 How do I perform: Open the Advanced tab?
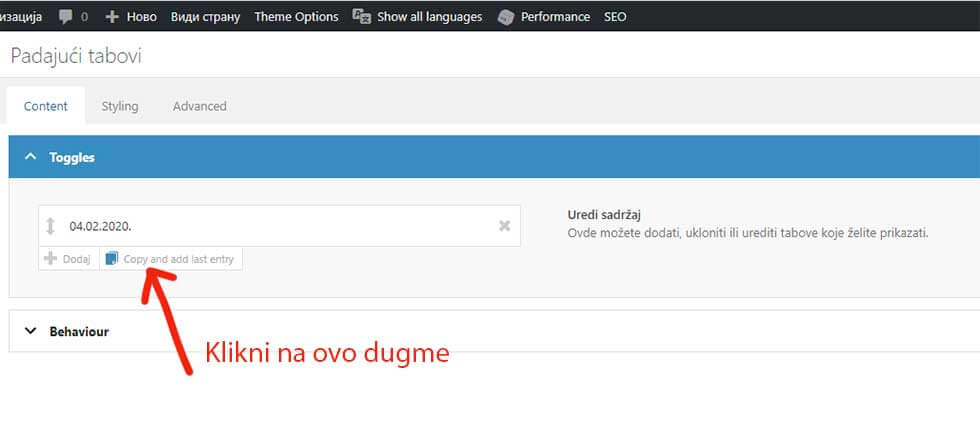point(199,106)
